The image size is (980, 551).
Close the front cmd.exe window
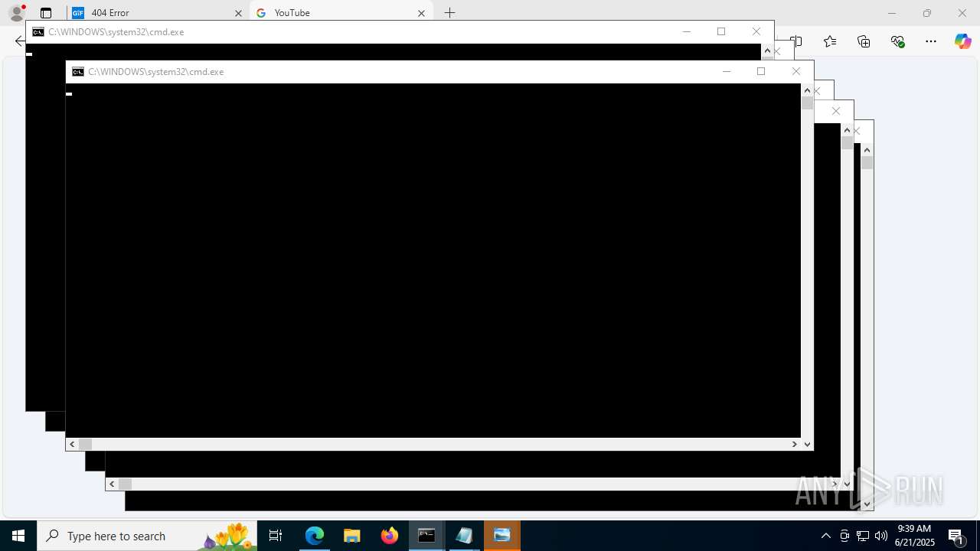point(796,71)
